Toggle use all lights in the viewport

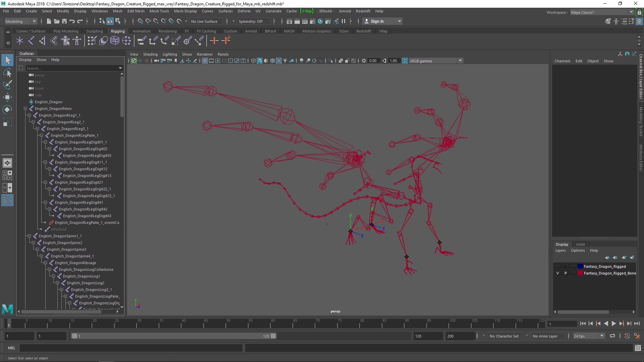coord(285,61)
